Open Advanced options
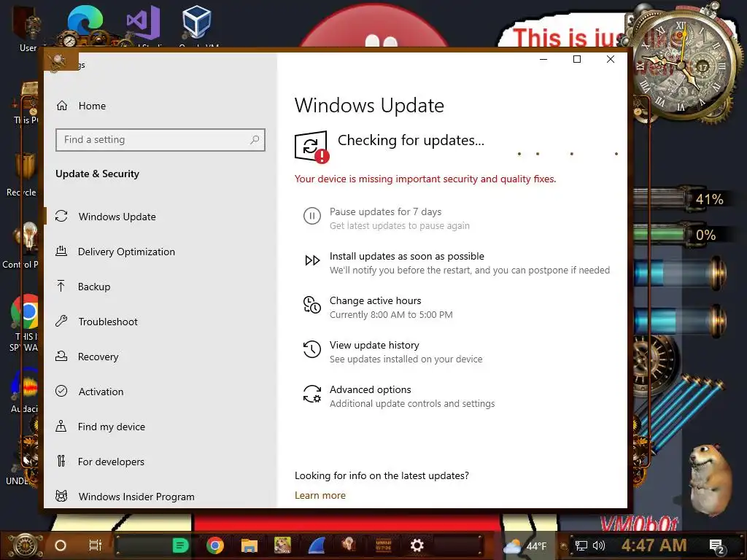Viewport: 747px width, 560px height. 370,389
